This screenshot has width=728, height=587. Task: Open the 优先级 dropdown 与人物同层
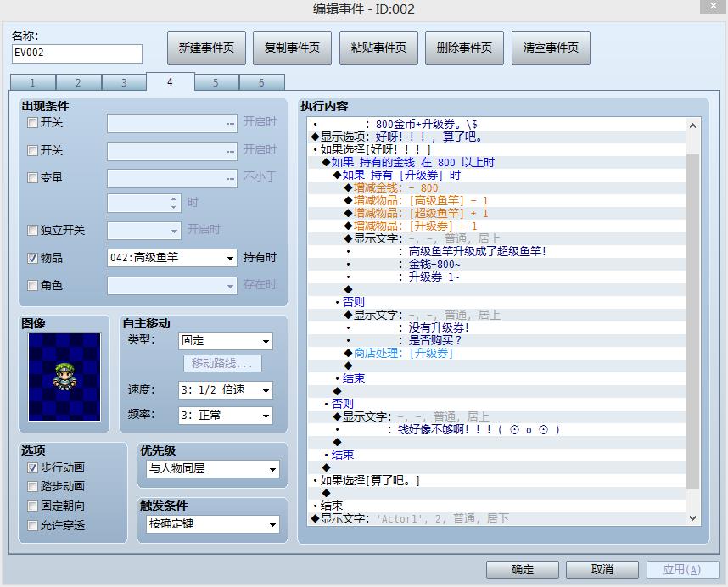coord(213,469)
